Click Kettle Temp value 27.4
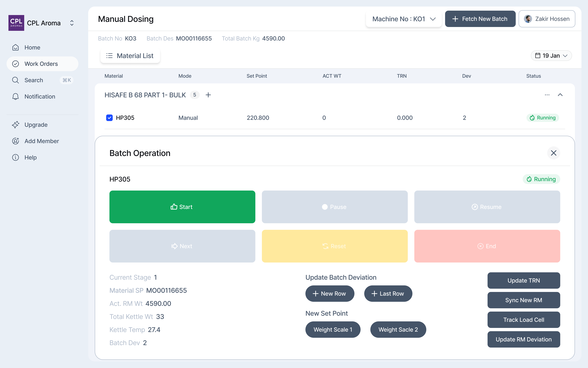 coord(154,330)
